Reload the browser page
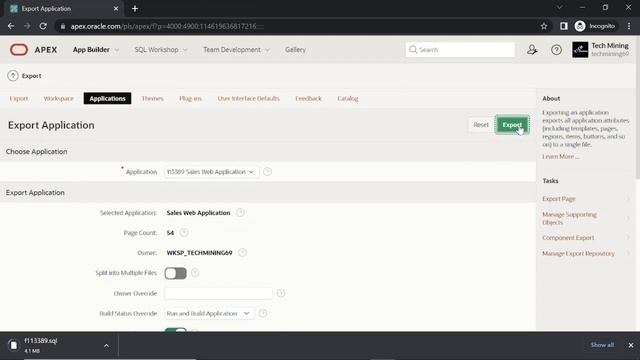Image resolution: width=640 pixels, height=360 pixels. click(x=43, y=26)
